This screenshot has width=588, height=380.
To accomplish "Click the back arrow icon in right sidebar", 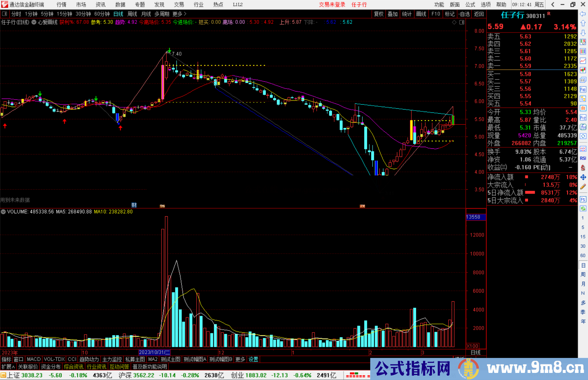I will (x=583, y=14).
